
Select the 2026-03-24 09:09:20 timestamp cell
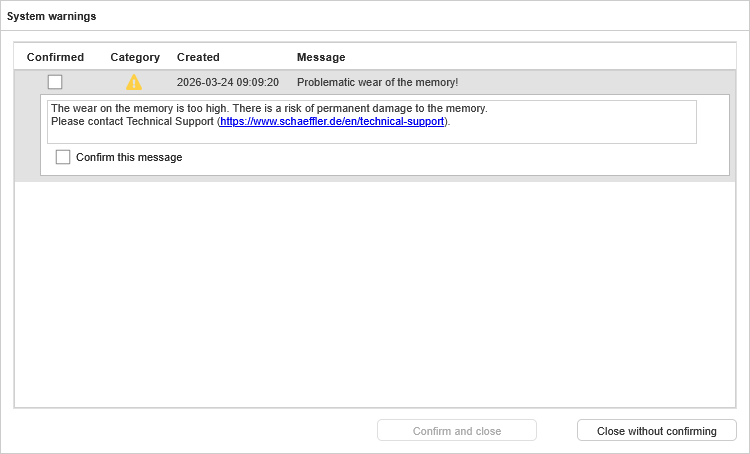(228, 82)
